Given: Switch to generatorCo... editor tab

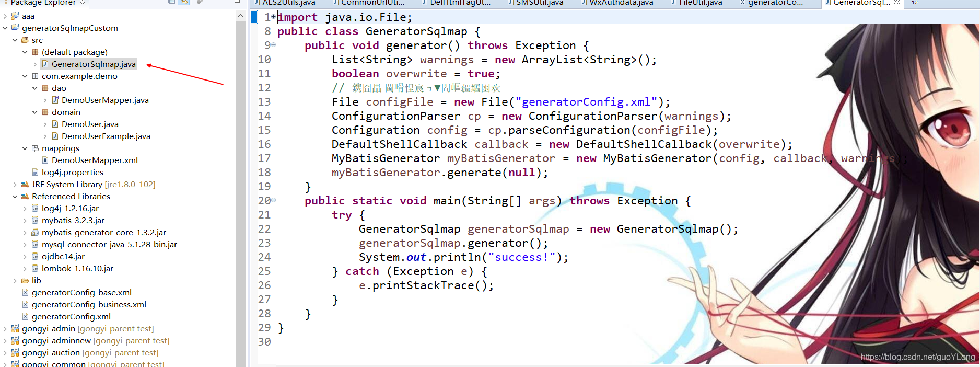Looking at the screenshot, I should click(x=775, y=3).
